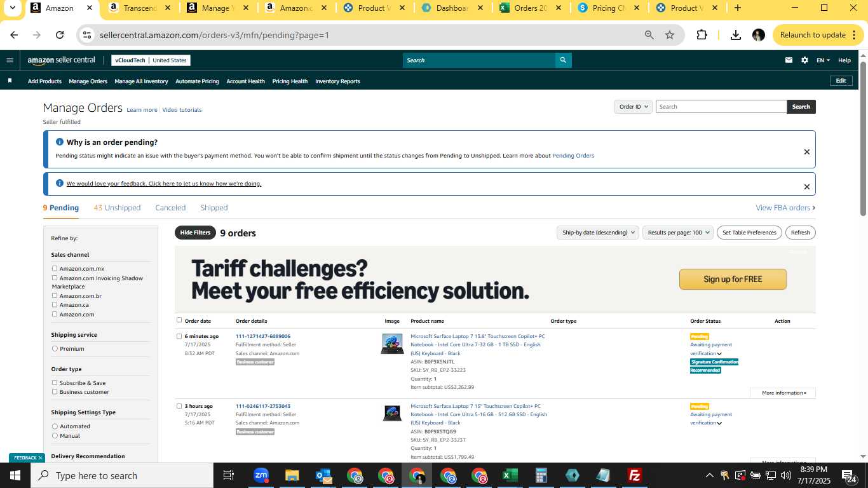
Task: Expand More information for the first order
Action: (x=783, y=393)
